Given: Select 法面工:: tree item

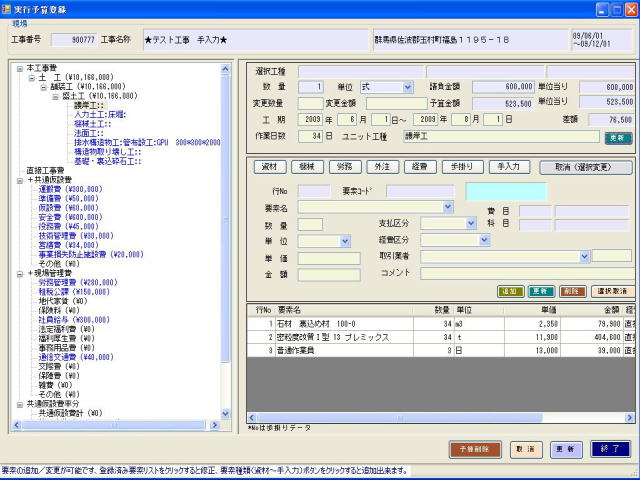Looking at the screenshot, I should [x=89, y=133].
